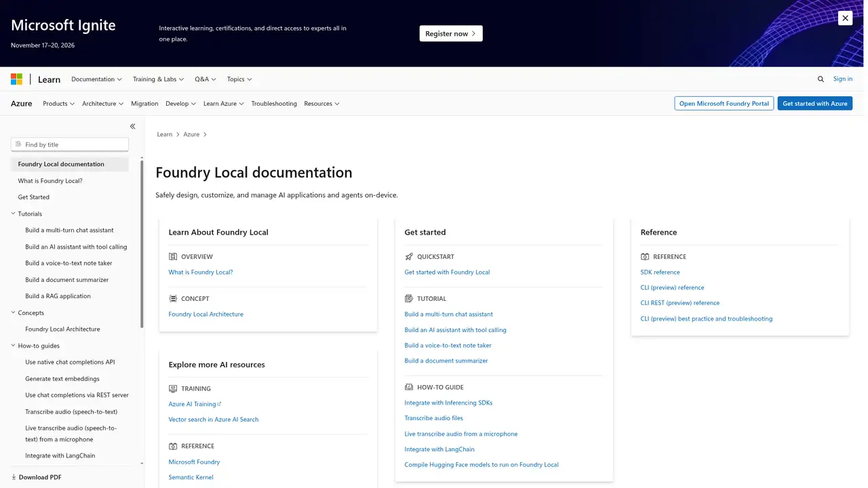Click Get started with Azure button

pos(815,104)
